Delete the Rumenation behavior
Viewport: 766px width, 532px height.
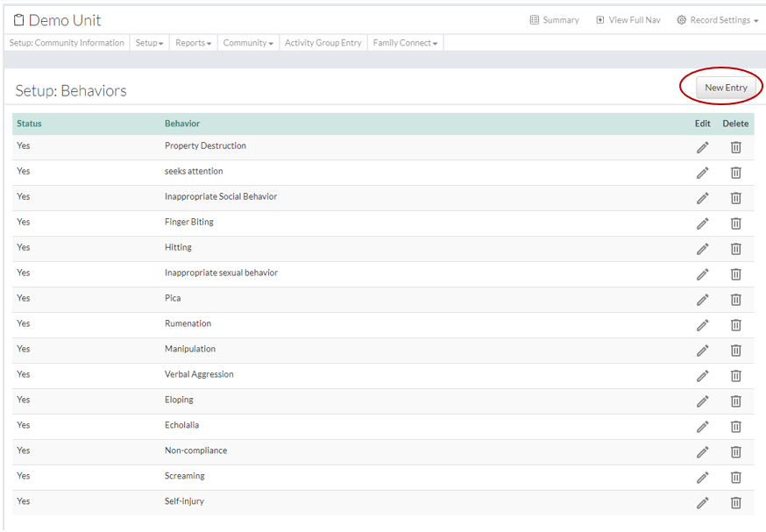(736, 325)
